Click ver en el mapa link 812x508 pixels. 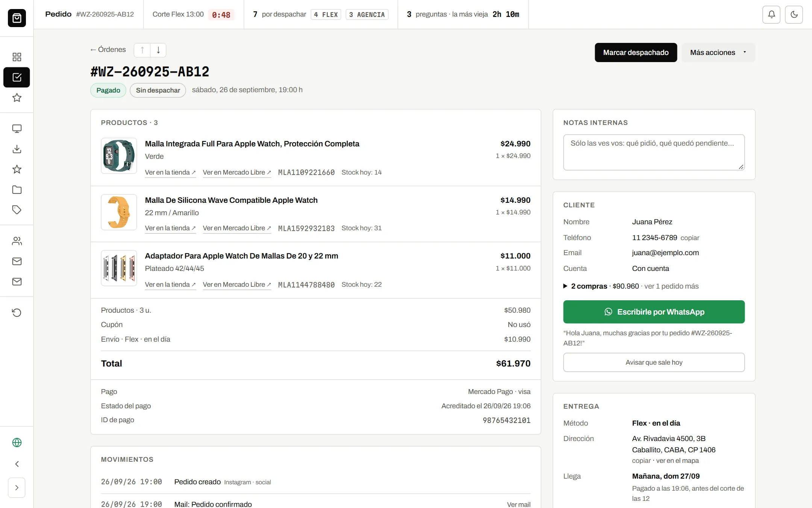pos(677,461)
